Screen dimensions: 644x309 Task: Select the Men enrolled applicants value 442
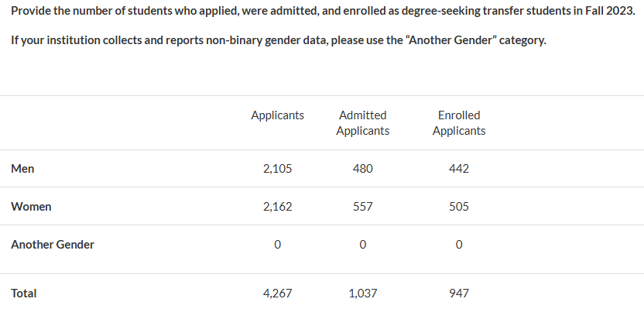[459, 169]
